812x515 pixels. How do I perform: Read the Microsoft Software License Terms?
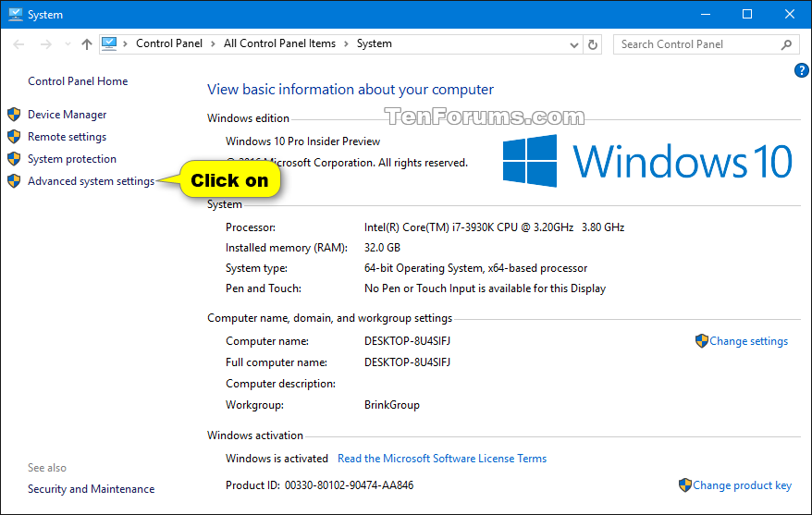(442, 459)
